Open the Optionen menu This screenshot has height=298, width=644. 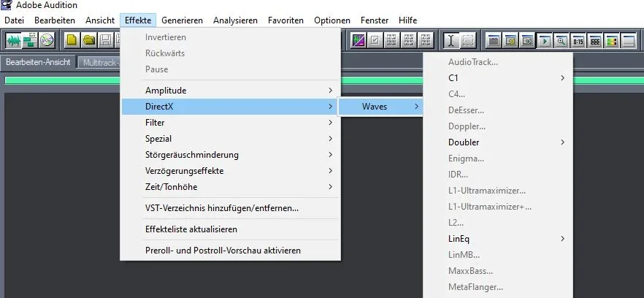coord(332,20)
